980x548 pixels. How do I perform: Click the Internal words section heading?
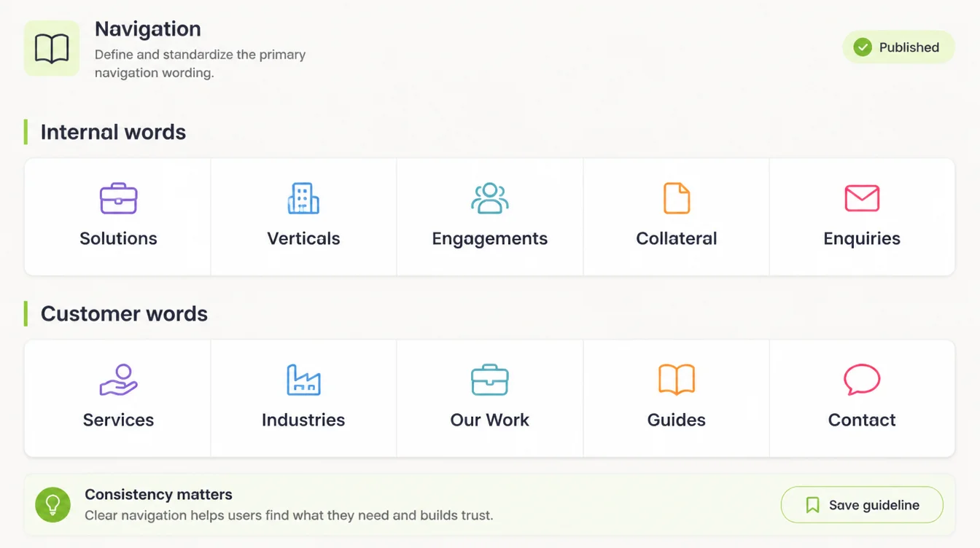pos(113,132)
